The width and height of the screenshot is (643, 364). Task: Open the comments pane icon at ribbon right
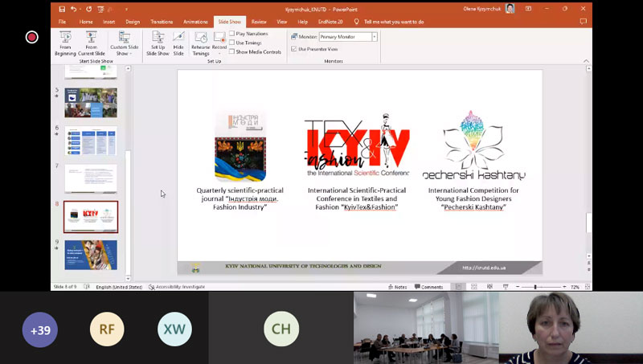pyautogui.click(x=584, y=22)
